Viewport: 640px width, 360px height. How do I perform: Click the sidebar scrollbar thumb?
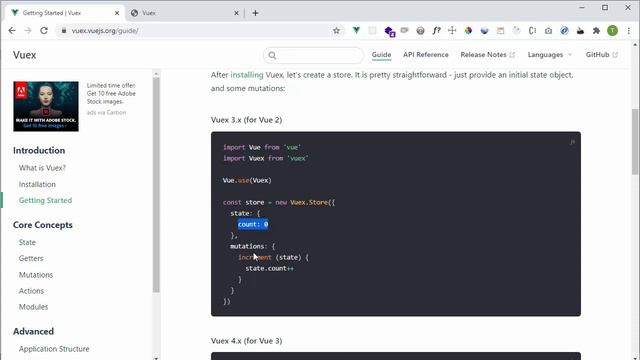(x=156, y=184)
